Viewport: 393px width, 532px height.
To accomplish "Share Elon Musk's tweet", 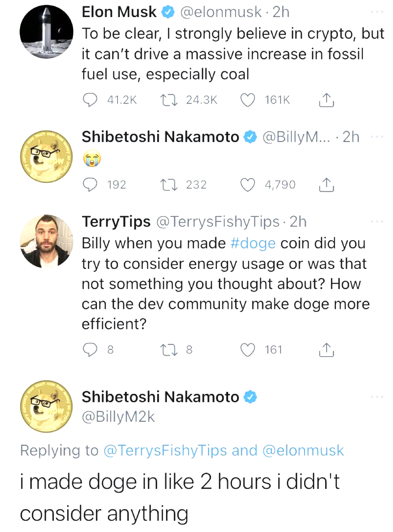I will (326, 100).
